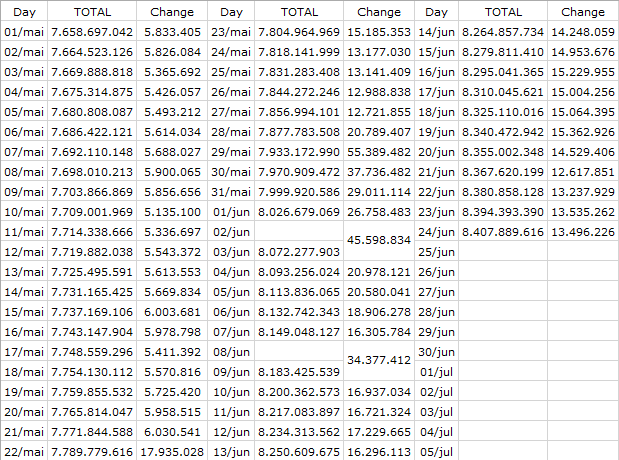Viewport: 619px width, 460px height.
Task: Click the 05/mai date cell
Action: (24, 112)
